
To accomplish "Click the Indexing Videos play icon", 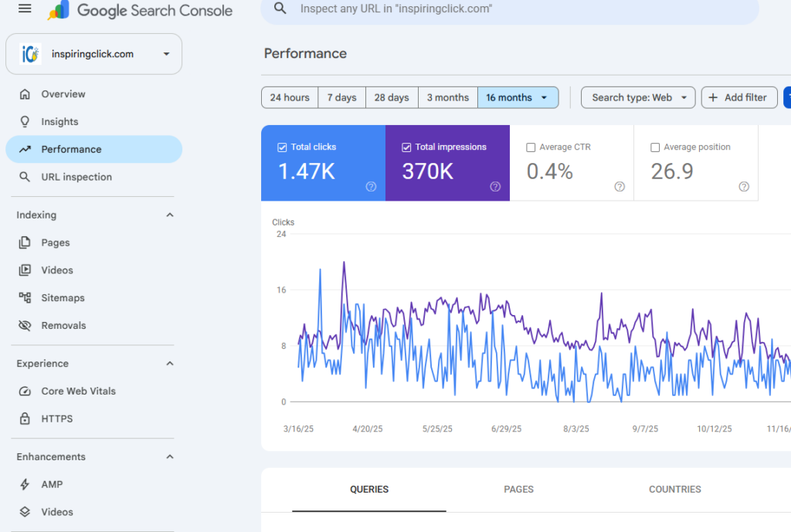I will (25, 270).
